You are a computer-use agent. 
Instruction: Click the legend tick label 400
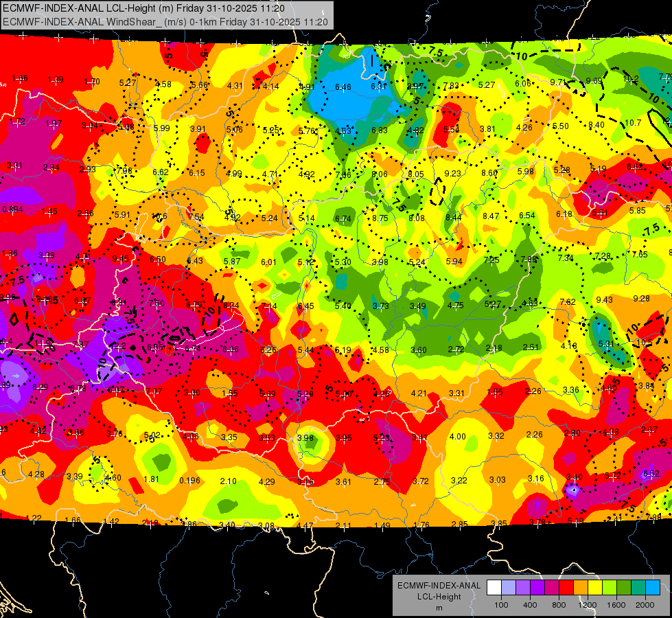pos(530,605)
